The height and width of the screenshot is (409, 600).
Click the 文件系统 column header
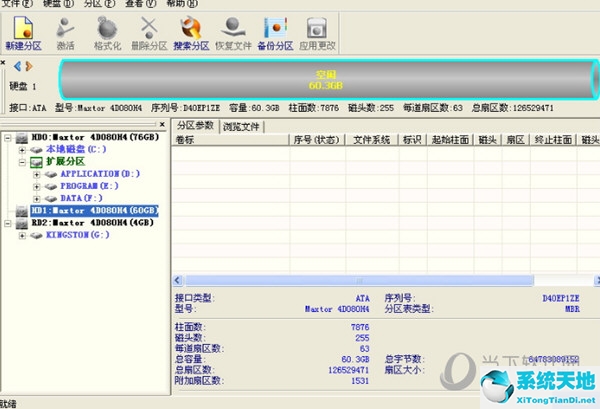[x=372, y=140]
